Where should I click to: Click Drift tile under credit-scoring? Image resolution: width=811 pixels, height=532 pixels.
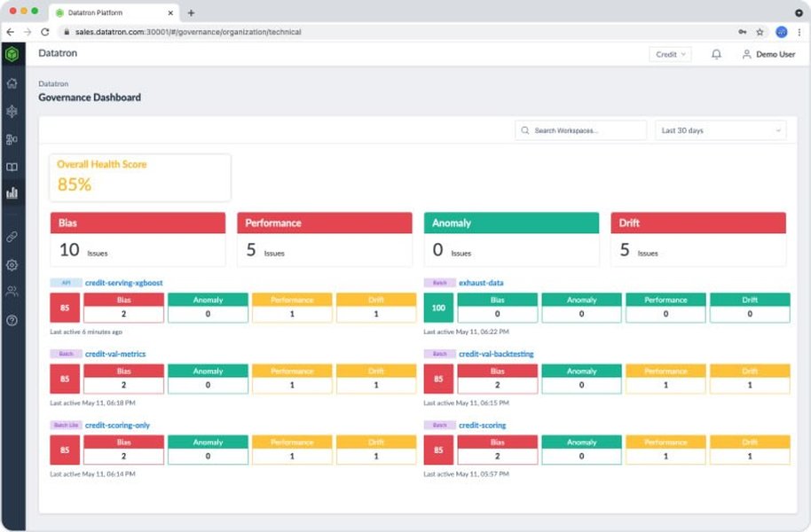(x=750, y=450)
